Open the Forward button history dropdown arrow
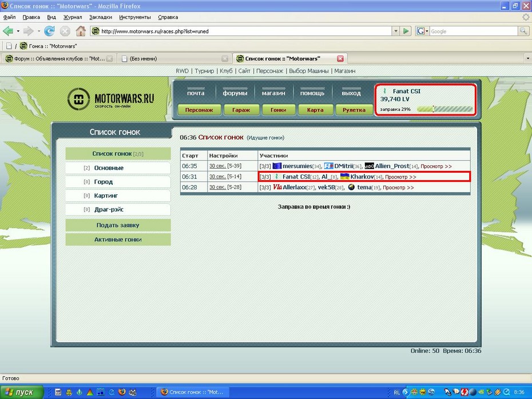This screenshot has height=399, width=532. coord(39,31)
